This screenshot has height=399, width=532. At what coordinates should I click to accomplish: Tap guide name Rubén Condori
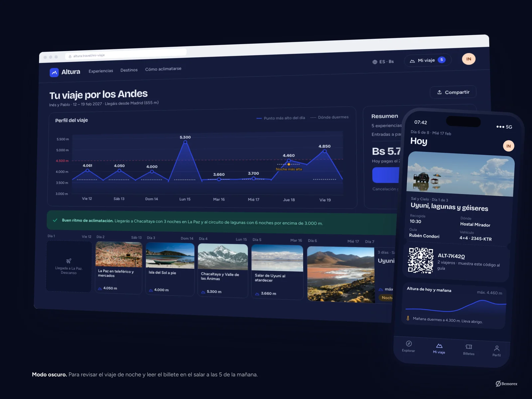[424, 236]
